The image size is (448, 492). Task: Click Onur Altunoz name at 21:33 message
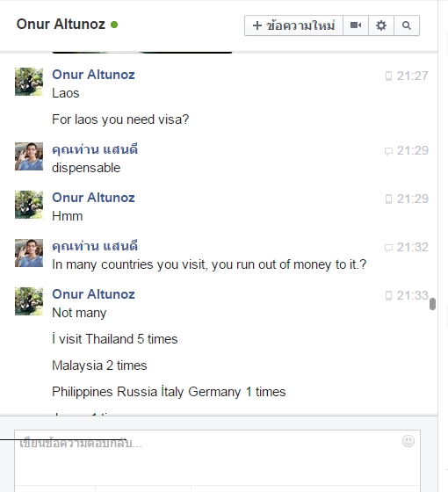[93, 294]
